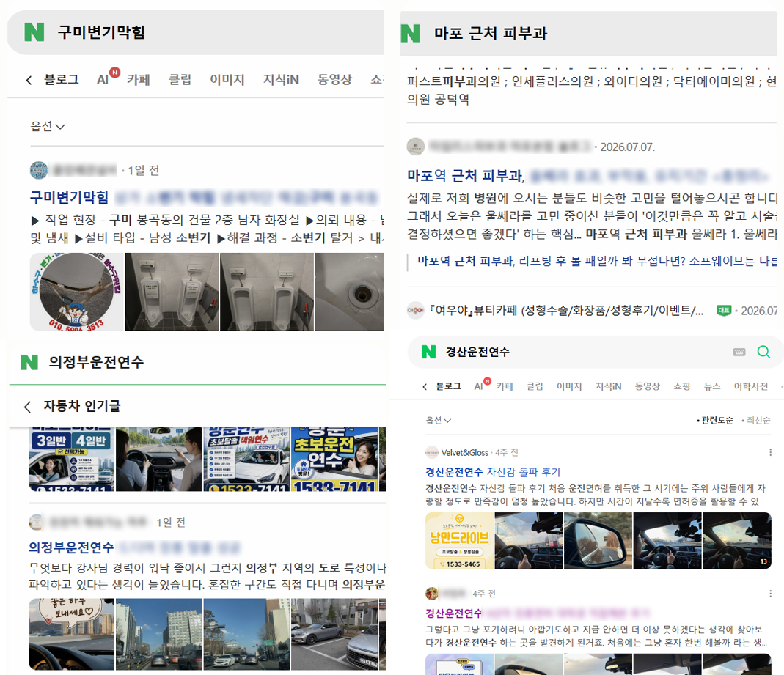This screenshot has width=784, height=675.
Task: Open blog post titled 구미변기막힘
Action: pyautogui.click(x=69, y=197)
